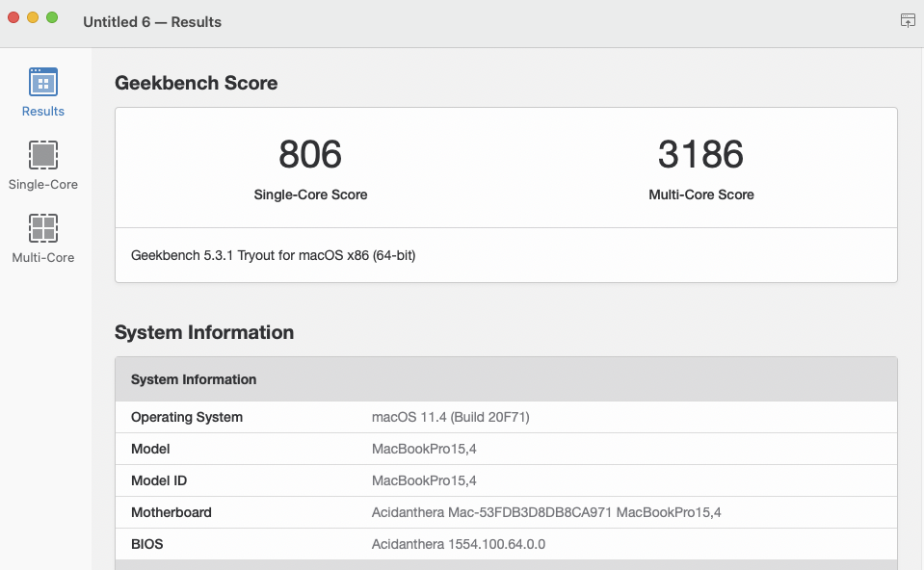Click the upload results icon in title bar
This screenshot has height=570, width=924.
point(908,20)
